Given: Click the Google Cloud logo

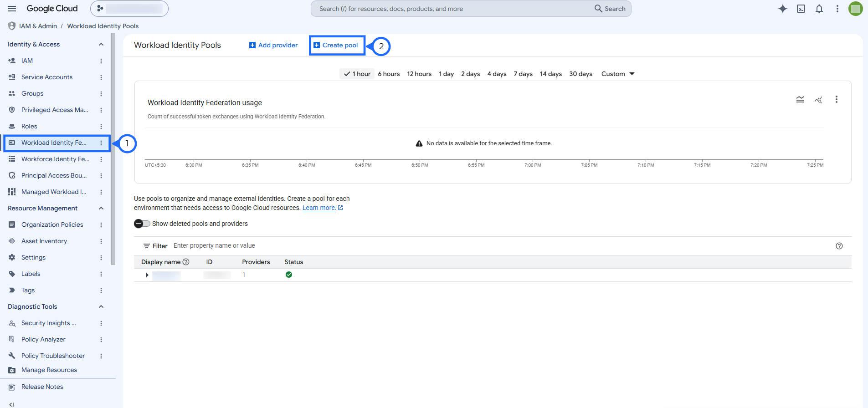Looking at the screenshot, I should (52, 9).
